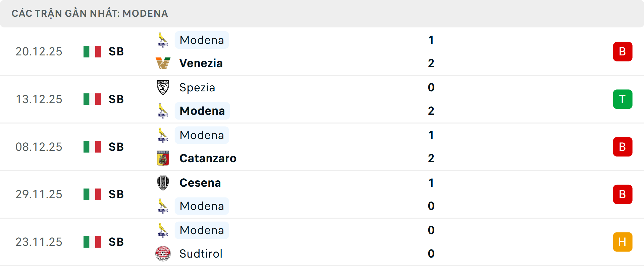Click Venezia's score of 2
This screenshot has width=644, height=266.
(x=431, y=63)
